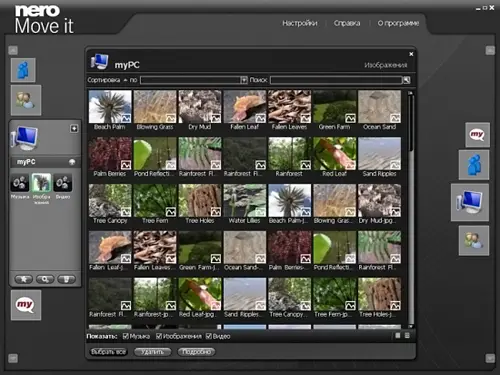
Task: Open the Настройки menu
Action: pos(300,23)
